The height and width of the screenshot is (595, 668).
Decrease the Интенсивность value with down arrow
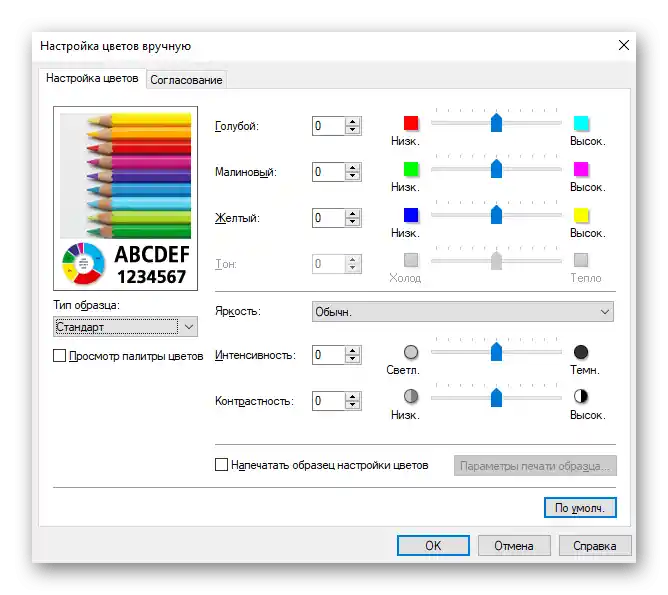(352, 359)
